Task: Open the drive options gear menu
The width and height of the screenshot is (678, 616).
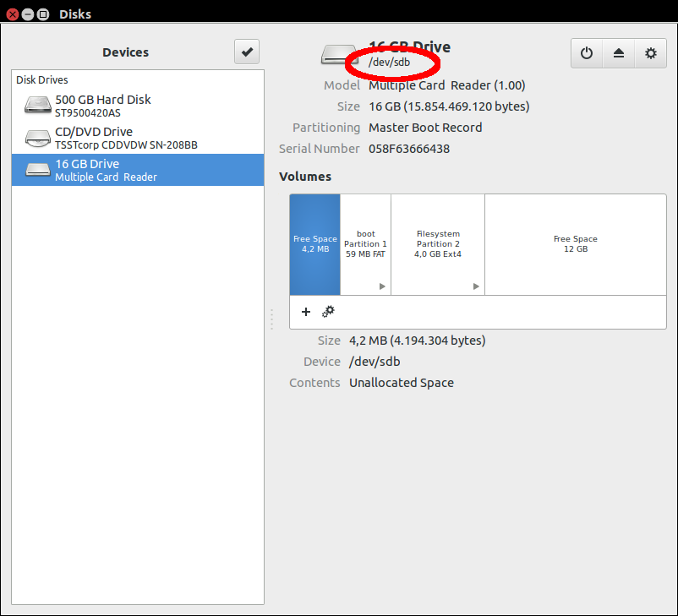Action: pos(650,53)
